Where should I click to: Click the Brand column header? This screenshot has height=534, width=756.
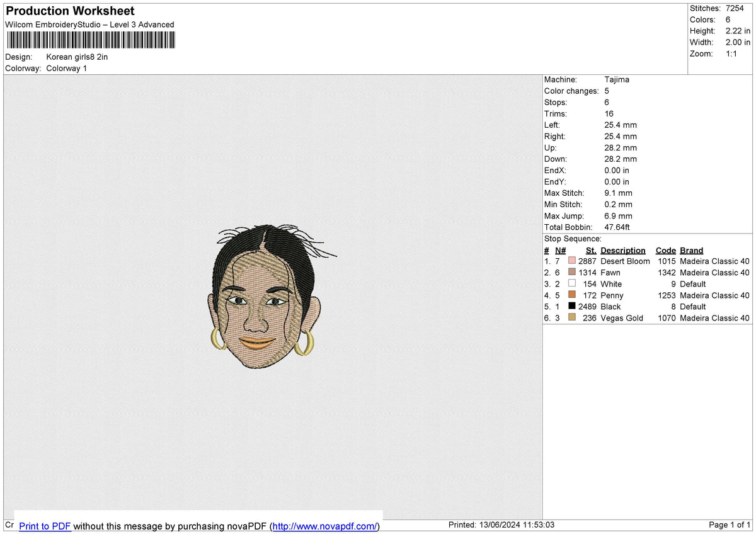click(691, 250)
